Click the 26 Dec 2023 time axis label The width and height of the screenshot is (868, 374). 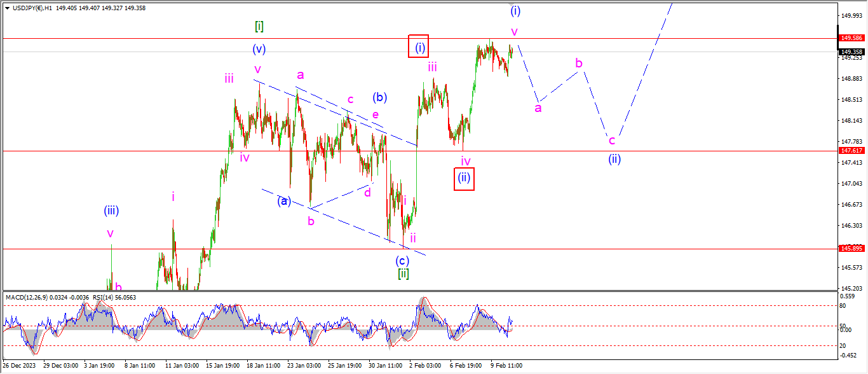[x=20, y=366]
